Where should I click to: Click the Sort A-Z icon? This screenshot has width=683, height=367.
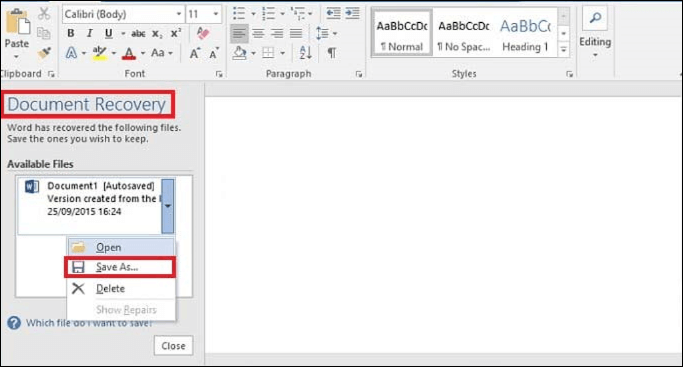tap(305, 53)
